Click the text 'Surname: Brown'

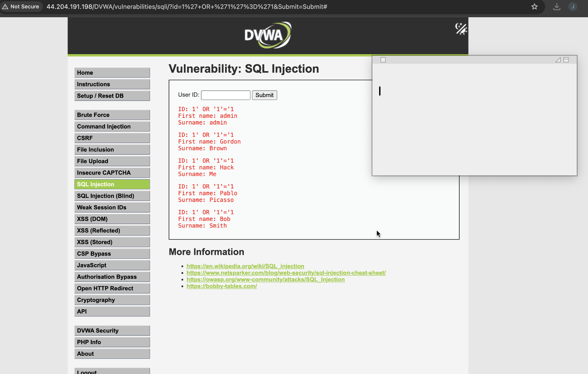[x=203, y=148]
